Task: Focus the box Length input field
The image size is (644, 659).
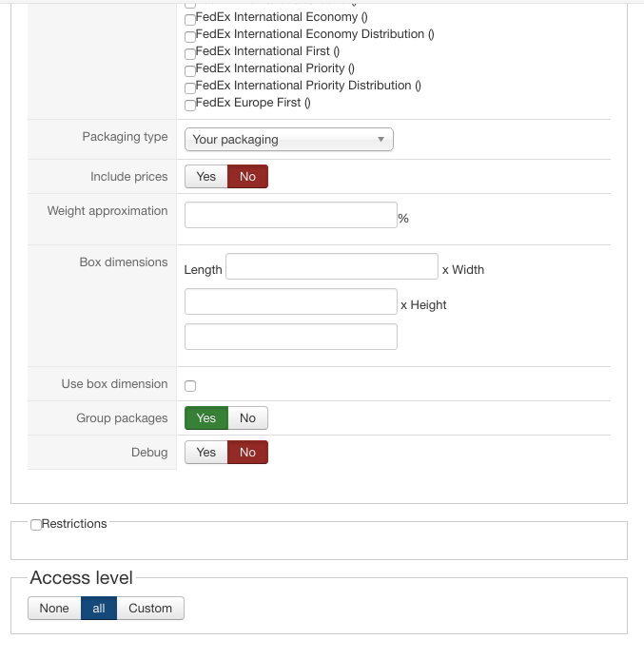Action: [x=331, y=266]
